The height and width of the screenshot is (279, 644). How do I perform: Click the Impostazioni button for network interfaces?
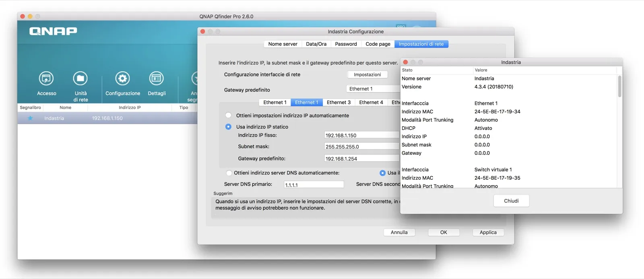tap(367, 75)
